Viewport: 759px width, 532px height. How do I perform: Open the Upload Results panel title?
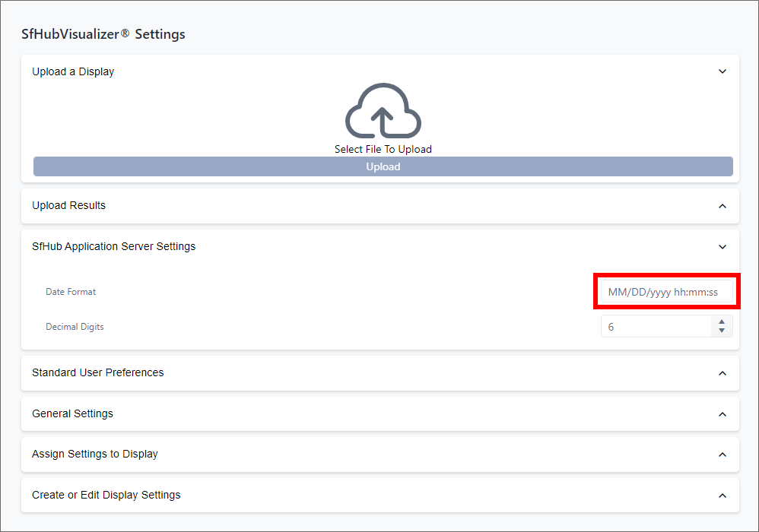(x=69, y=206)
